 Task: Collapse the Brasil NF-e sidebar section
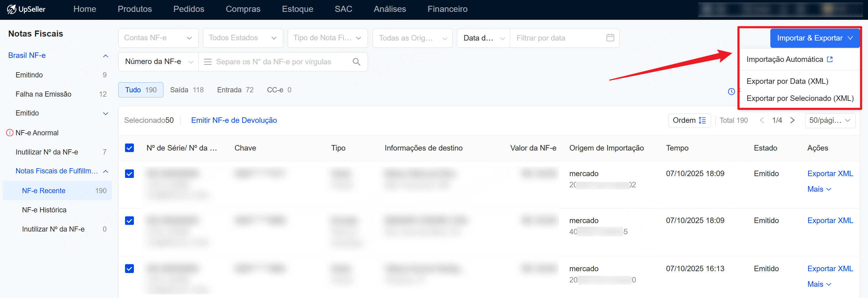[106, 56]
